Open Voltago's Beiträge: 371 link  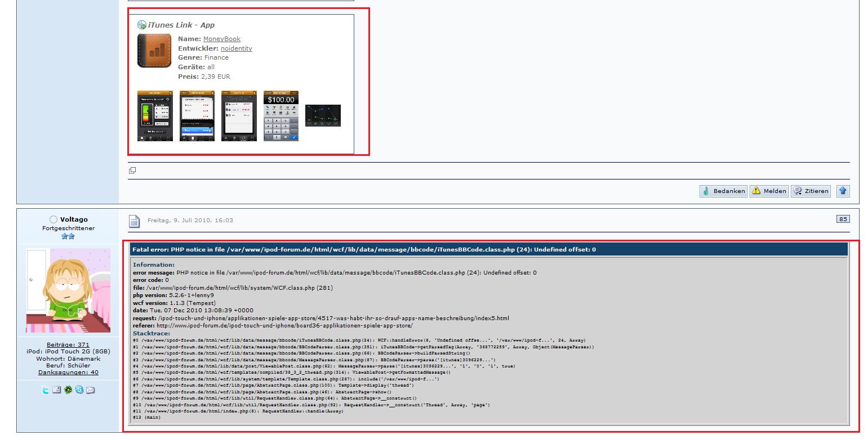68,344
